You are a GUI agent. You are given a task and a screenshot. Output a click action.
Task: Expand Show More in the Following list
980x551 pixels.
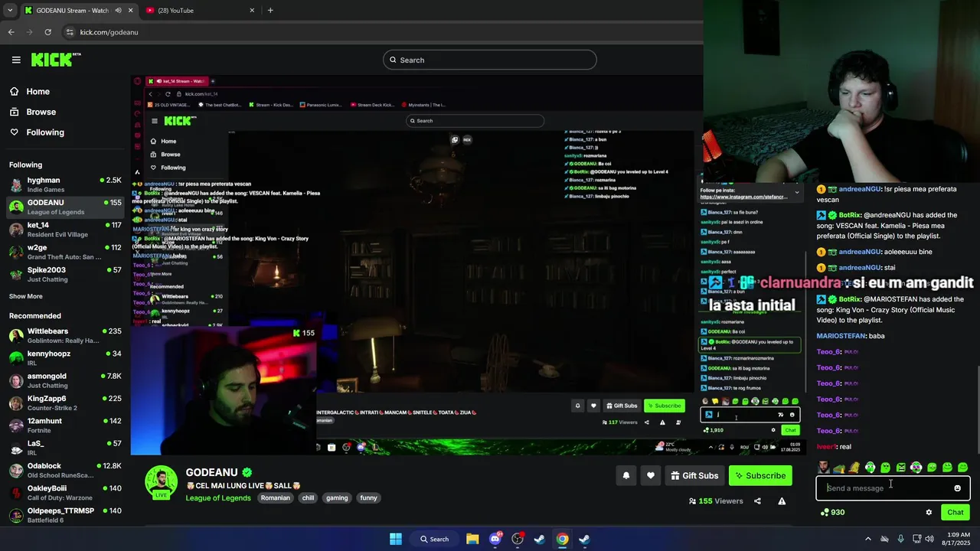click(x=26, y=296)
